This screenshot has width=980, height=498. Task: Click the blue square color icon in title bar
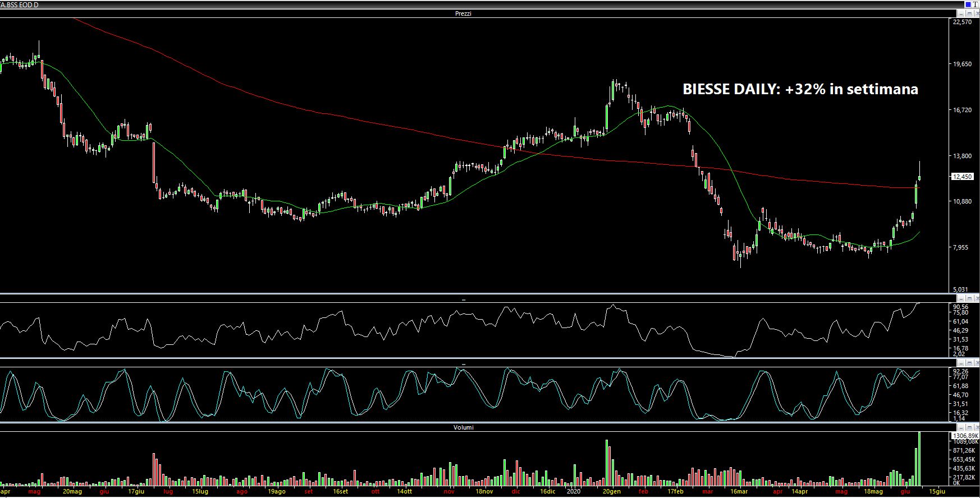[x=968, y=4]
